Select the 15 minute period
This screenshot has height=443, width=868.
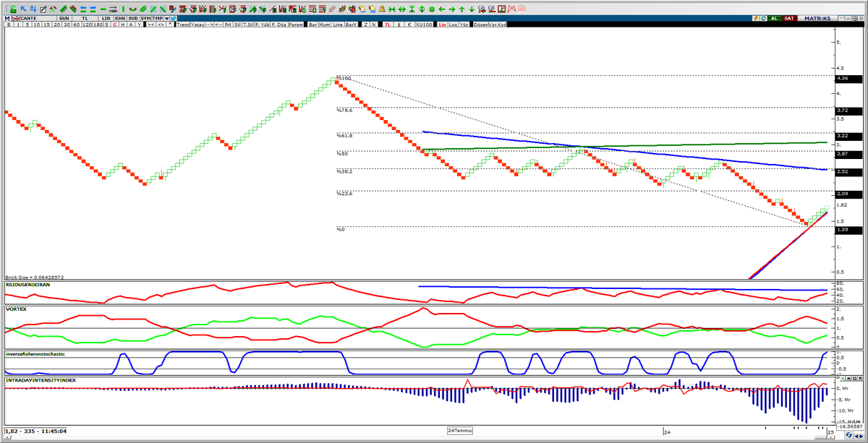click(47, 25)
